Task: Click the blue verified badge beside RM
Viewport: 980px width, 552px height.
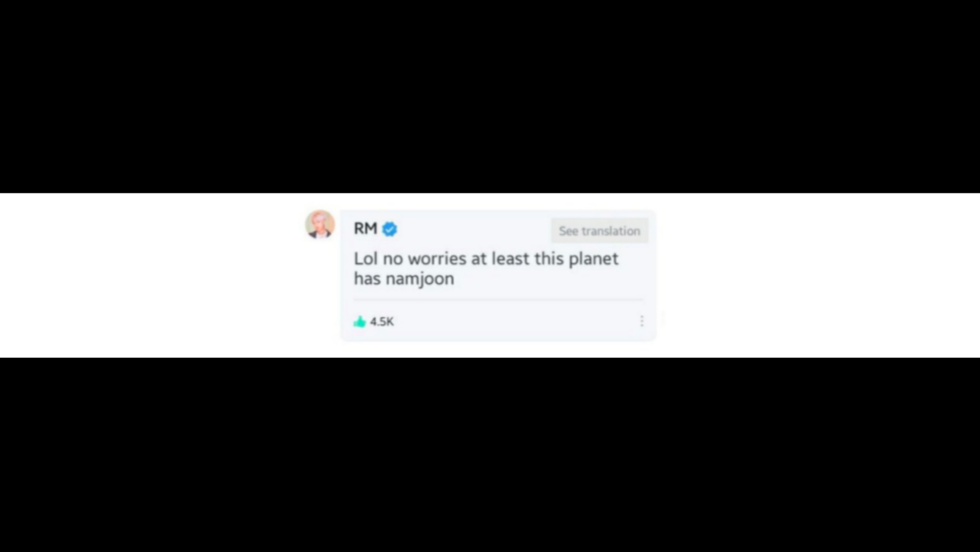Action: (x=389, y=229)
